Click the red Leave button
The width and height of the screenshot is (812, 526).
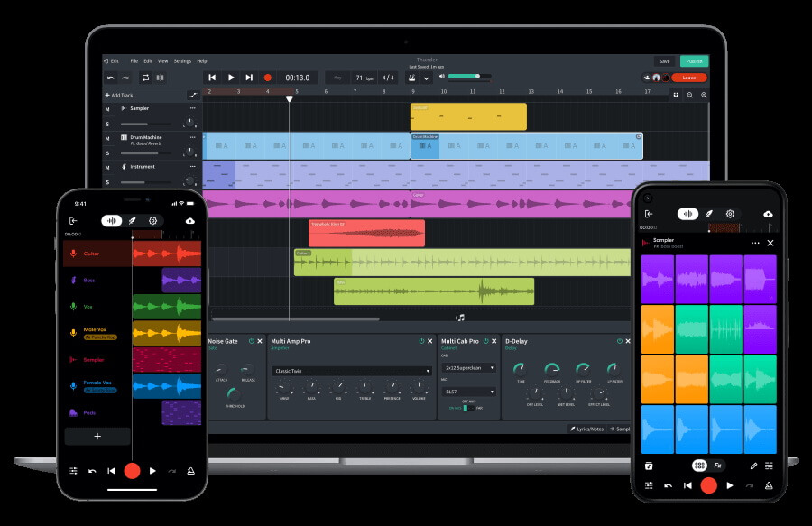pos(688,78)
